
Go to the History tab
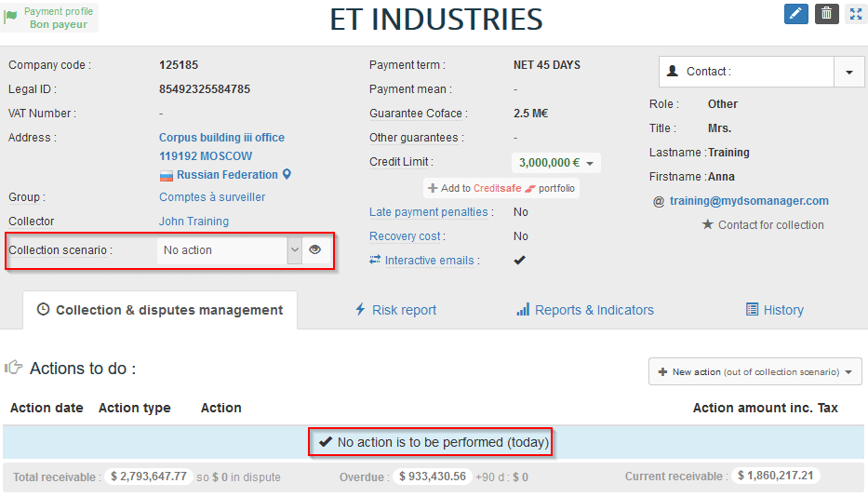point(774,310)
